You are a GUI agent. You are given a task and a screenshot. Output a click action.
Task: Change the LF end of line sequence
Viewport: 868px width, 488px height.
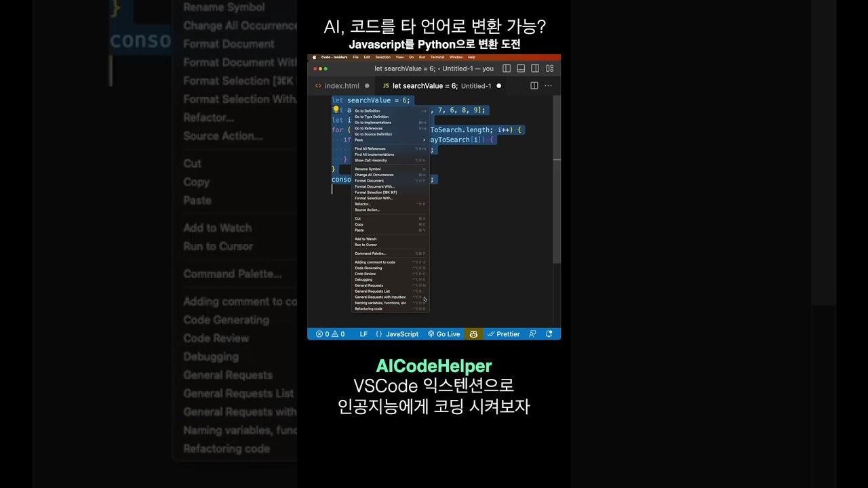(x=363, y=334)
